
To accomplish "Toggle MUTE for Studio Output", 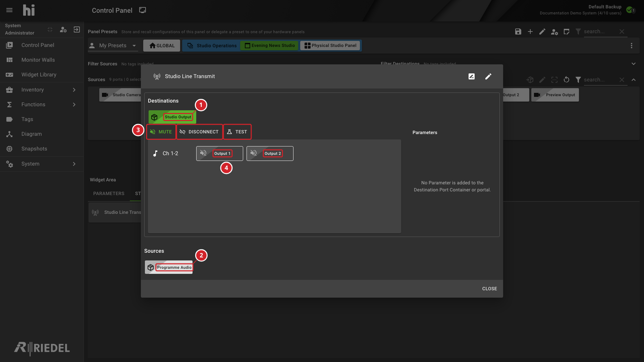I will [161, 132].
